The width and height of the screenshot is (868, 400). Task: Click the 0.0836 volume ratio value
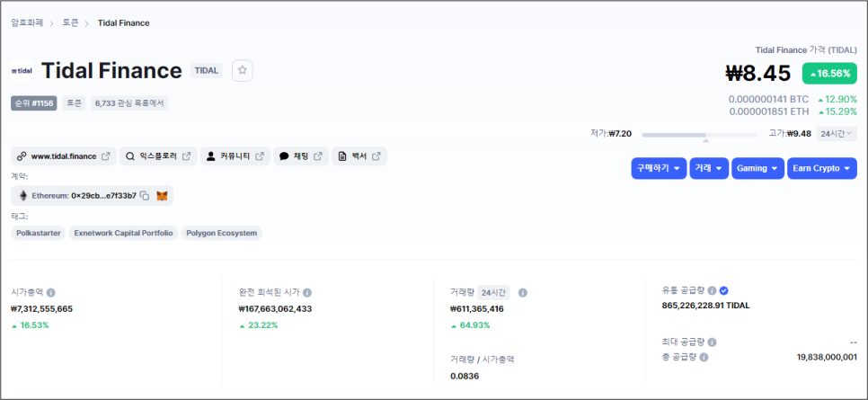[x=465, y=376]
